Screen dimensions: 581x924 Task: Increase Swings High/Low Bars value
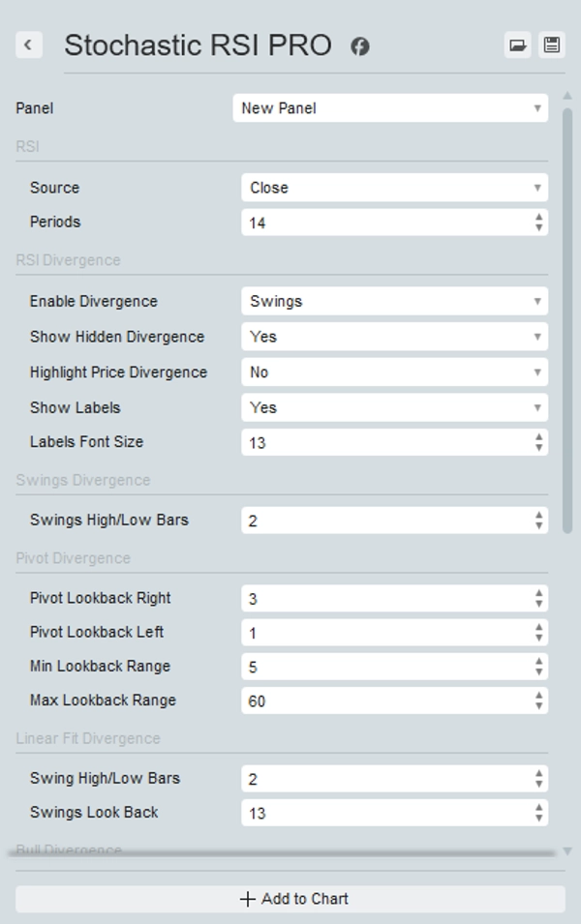(x=540, y=515)
